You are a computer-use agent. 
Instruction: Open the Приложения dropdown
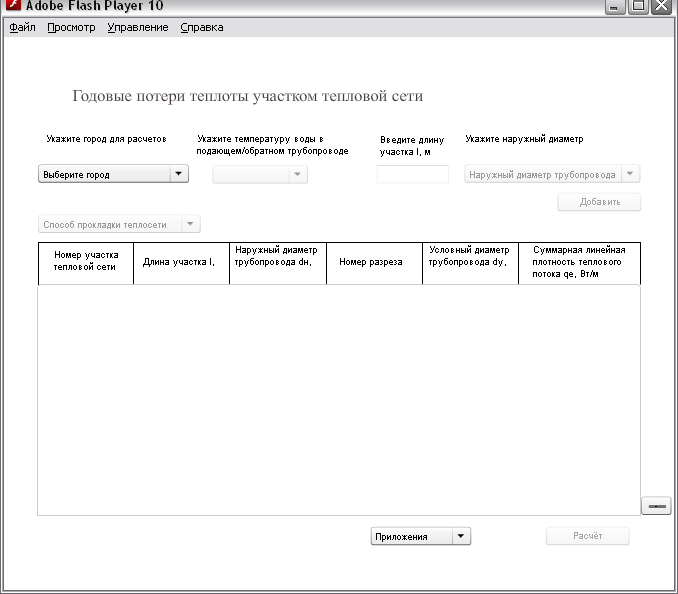(x=421, y=537)
